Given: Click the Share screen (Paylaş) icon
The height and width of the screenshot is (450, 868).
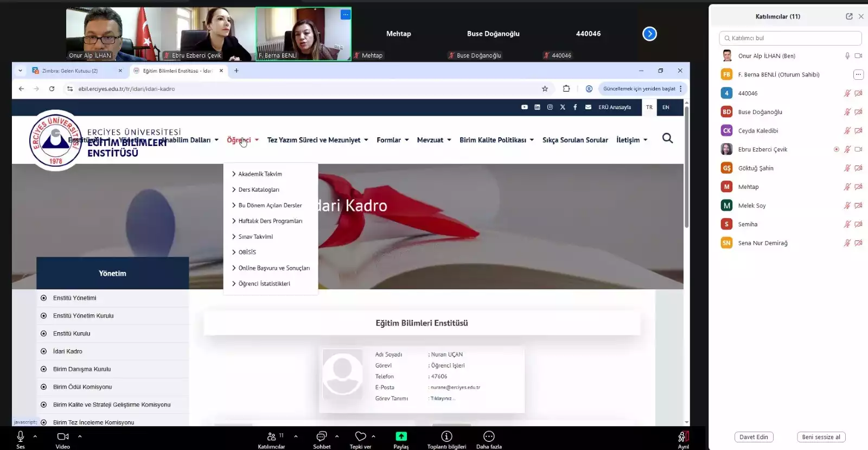Looking at the screenshot, I should [x=401, y=436].
